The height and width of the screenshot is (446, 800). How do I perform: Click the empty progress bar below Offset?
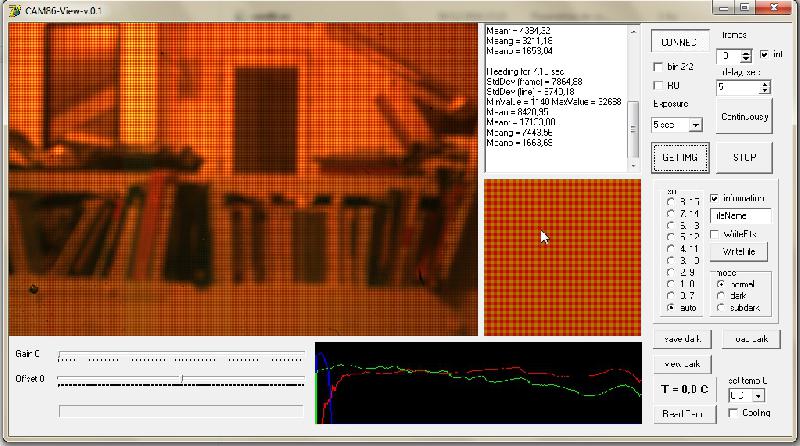point(181,411)
